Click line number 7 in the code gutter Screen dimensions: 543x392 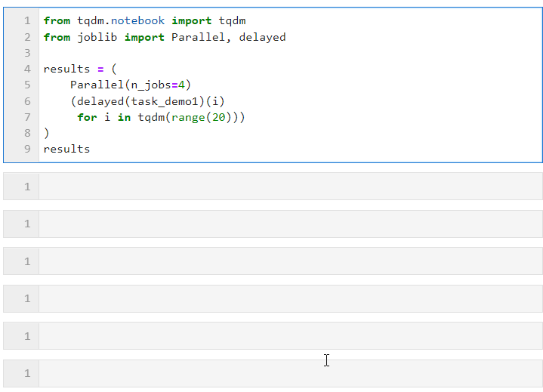pyautogui.click(x=27, y=117)
